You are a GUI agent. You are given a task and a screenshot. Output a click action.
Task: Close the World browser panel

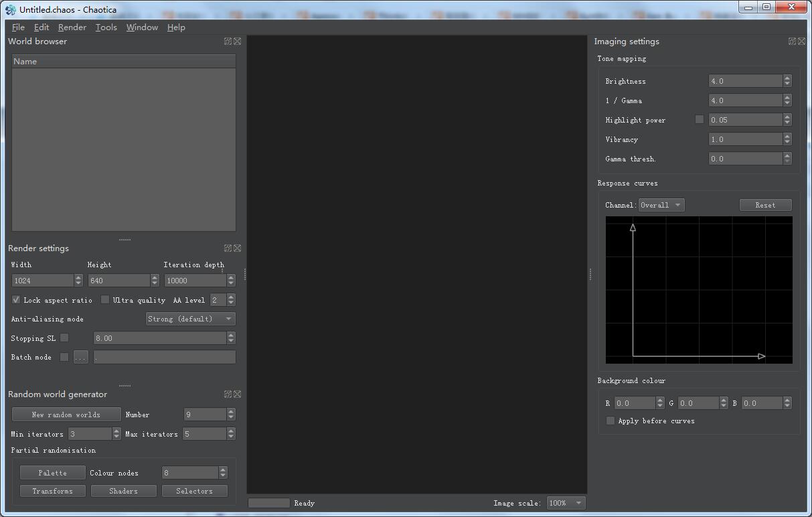point(237,42)
